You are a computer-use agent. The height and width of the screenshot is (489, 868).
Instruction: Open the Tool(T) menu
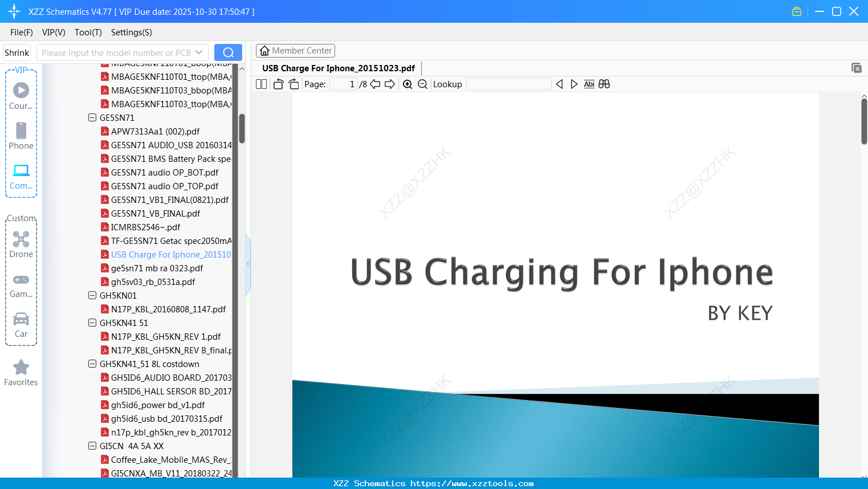(88, 32)
